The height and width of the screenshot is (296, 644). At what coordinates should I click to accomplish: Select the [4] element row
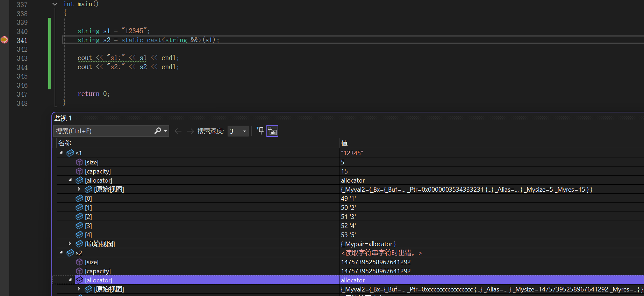pyautogui.click(x=350, y=235)
